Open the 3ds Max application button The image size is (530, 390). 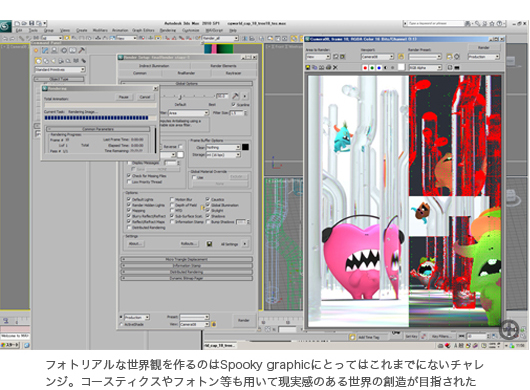pos(5,26)
